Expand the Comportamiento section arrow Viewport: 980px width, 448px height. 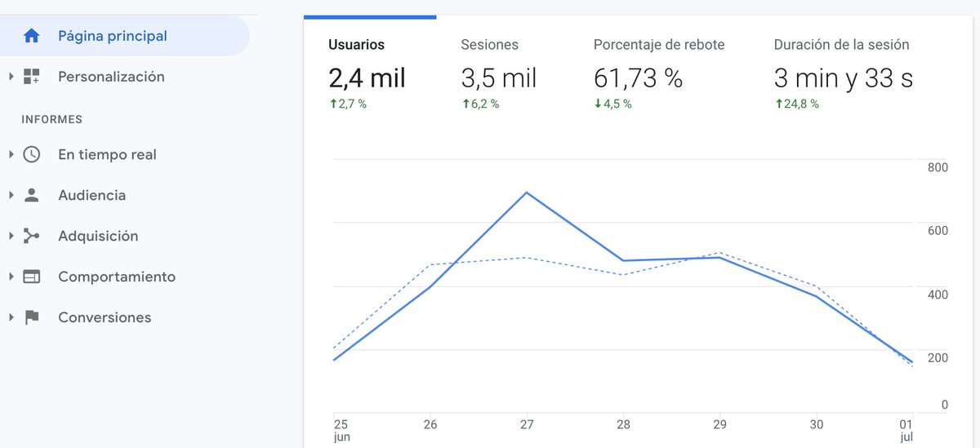pyautogui.click(x=11, y=277)
